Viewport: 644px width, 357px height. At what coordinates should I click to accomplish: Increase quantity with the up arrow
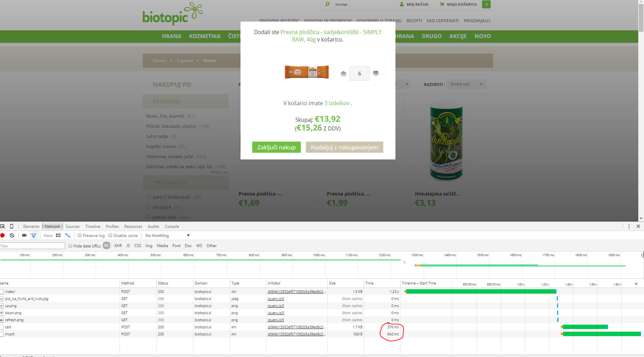tap(343, 73)
